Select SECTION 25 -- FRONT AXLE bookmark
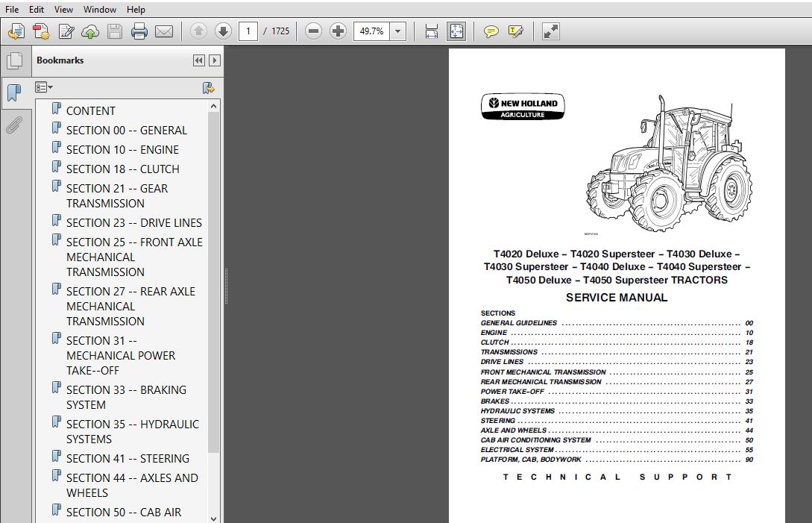This screenshot has height=523, width=812. (x=134, y=257)
